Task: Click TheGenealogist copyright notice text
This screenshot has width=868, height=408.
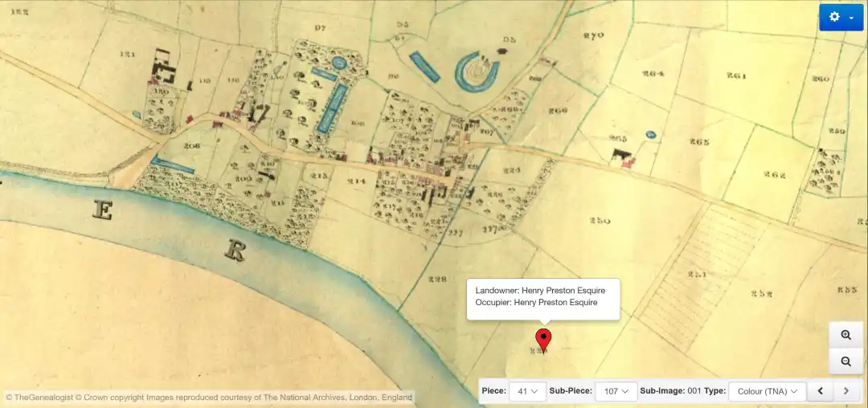Action: tap(209, 397)
